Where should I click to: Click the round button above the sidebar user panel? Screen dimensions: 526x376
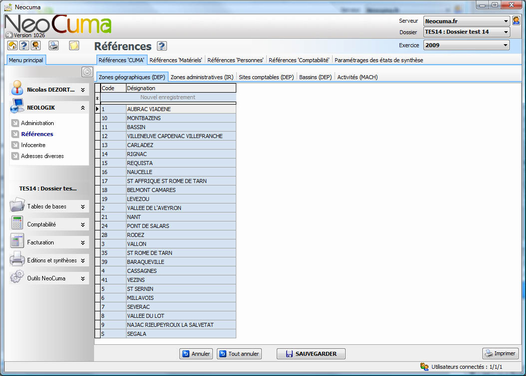pyautogui.click(x=87, y=72)
